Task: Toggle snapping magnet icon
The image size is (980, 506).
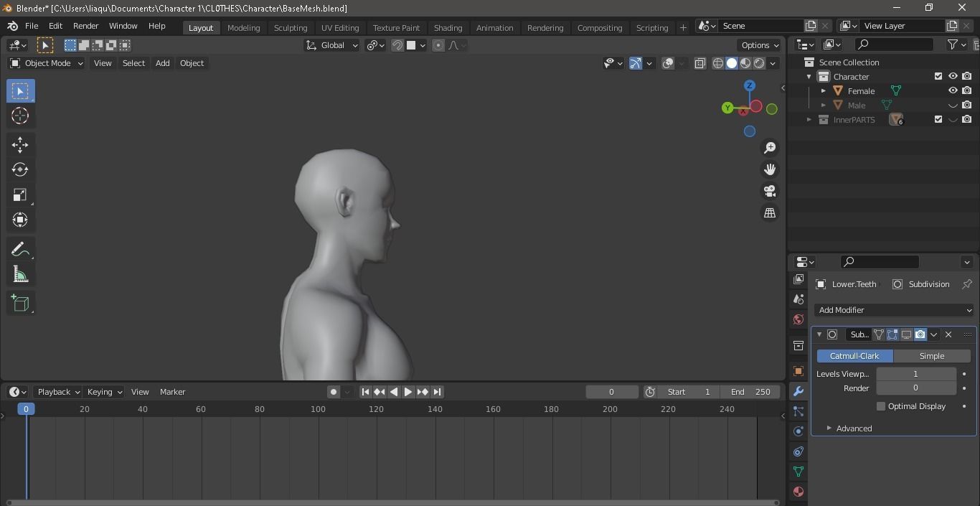Action: coord(397,45)
